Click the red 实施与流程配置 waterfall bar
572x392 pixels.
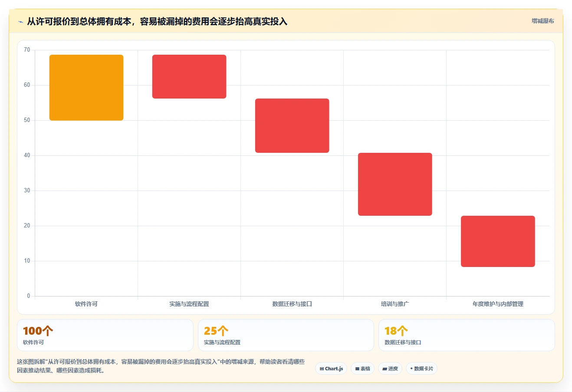pyautogui.click(x=189, y=77)
